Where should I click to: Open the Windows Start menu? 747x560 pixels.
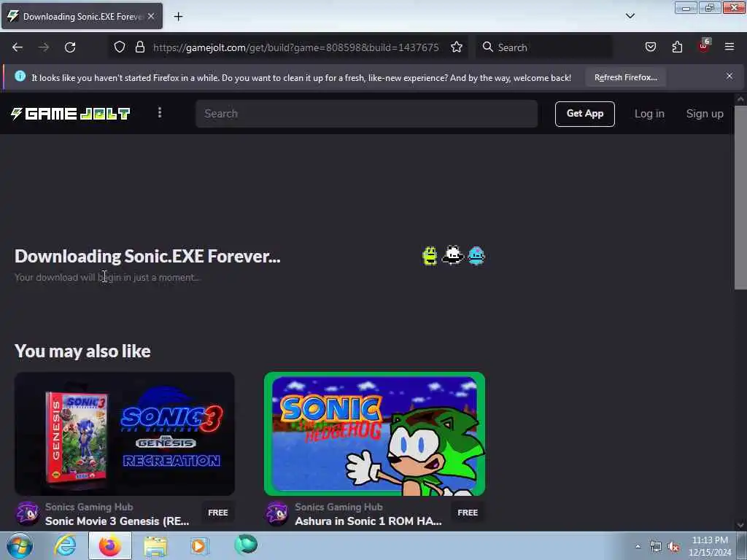(x=20, y=545)
